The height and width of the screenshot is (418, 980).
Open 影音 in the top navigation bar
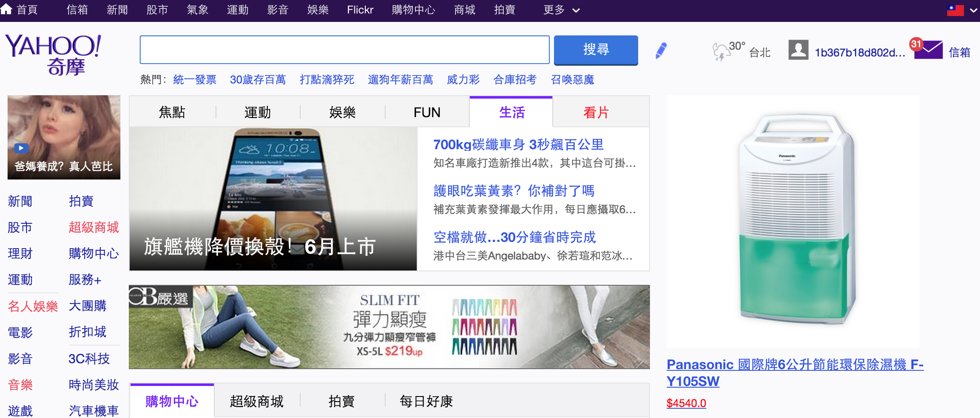[x=278, y=10]
